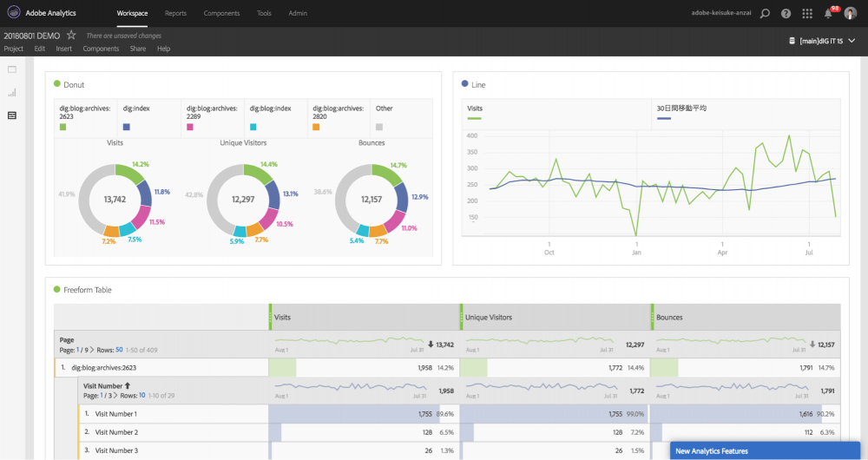Click green swatch for dig:blog:archives:2623 legend
Image resolution: width=868 pixels, height=460 pixels.
pyautogui.click(x=62, y=127)
